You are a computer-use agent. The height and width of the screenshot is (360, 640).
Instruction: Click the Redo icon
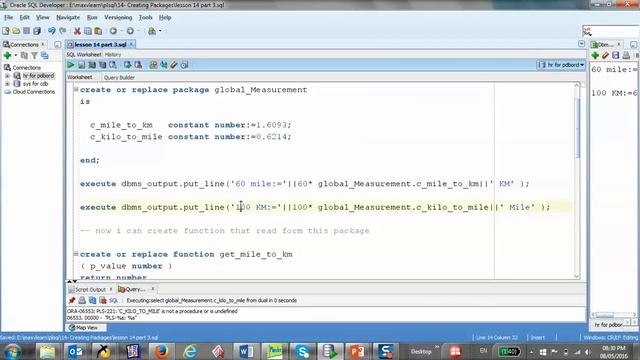(62, 31)
